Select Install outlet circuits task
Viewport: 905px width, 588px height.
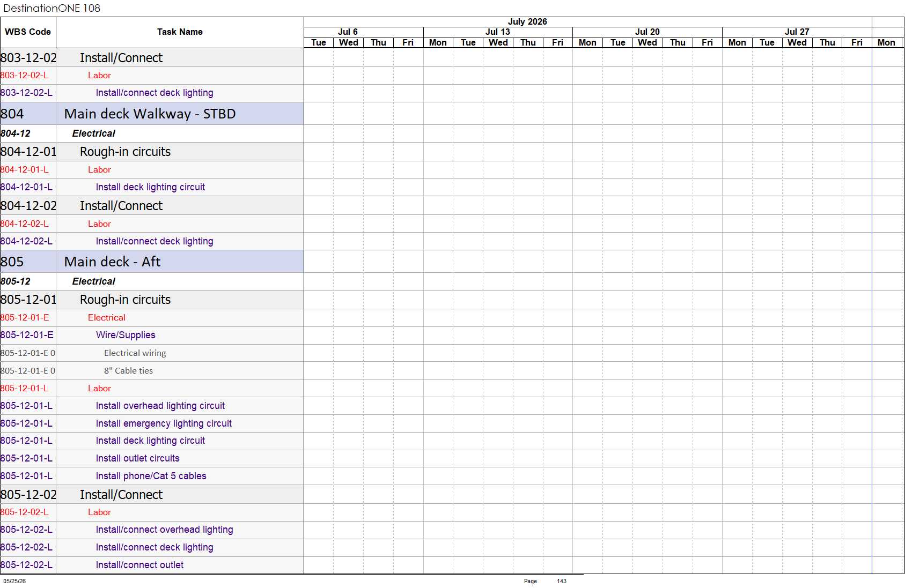pos(137,458)
